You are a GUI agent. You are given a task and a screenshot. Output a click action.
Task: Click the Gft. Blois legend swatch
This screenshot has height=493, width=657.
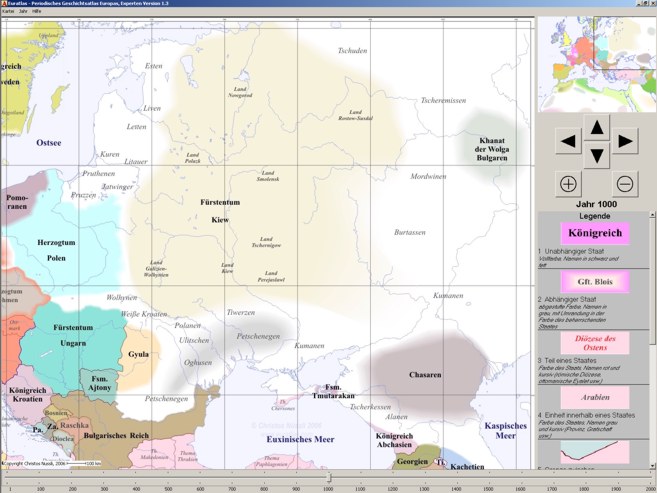pyautogui.click(x=595, y=281)
